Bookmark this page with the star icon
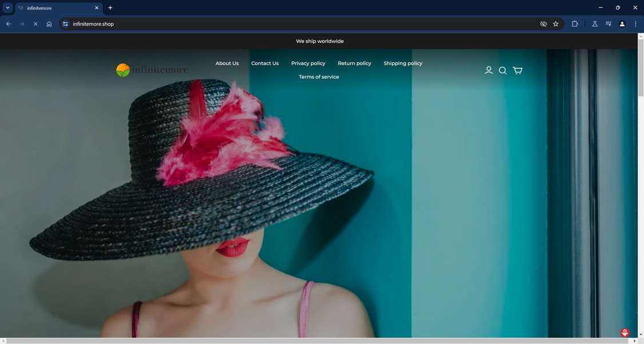 click(555, 24)
